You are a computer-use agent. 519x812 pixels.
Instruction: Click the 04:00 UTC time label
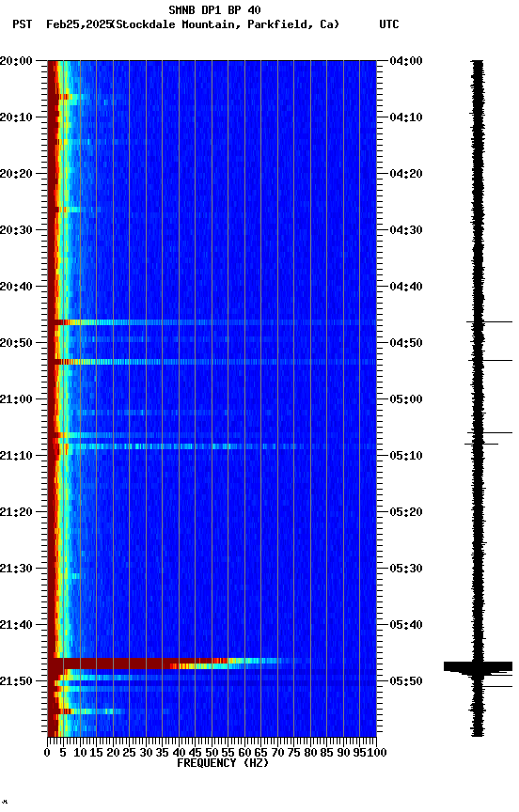tap(406, 61)
